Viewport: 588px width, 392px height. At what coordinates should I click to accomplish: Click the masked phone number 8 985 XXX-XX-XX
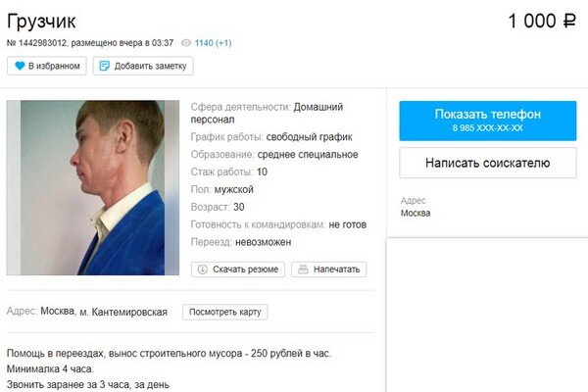(487, 128)
